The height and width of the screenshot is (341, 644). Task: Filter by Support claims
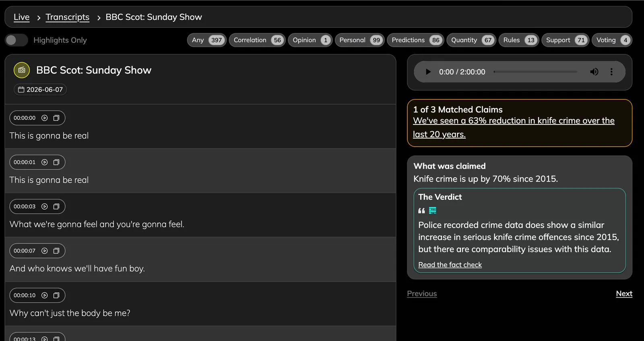pos(566,40)
